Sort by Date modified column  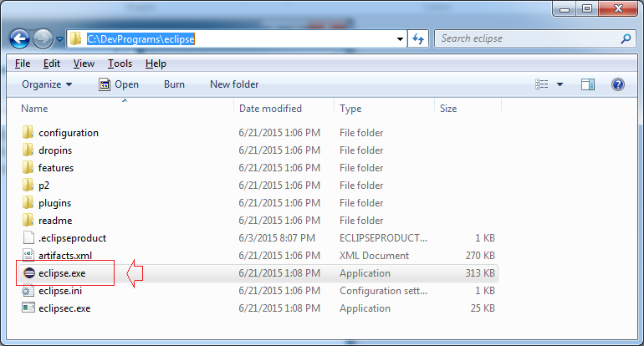coord(270,109)
